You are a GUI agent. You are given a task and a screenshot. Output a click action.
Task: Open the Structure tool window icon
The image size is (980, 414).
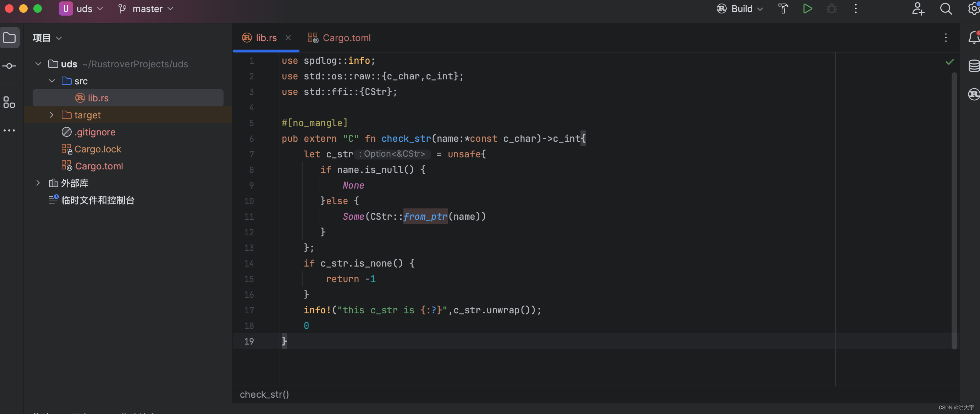click(x=10, y=102)
